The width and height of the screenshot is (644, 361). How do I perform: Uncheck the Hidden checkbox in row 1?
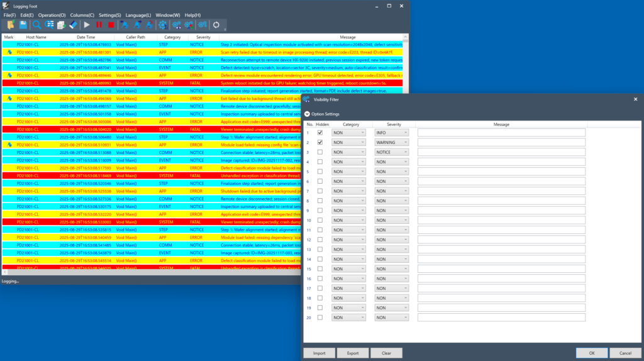pos(320,133)
